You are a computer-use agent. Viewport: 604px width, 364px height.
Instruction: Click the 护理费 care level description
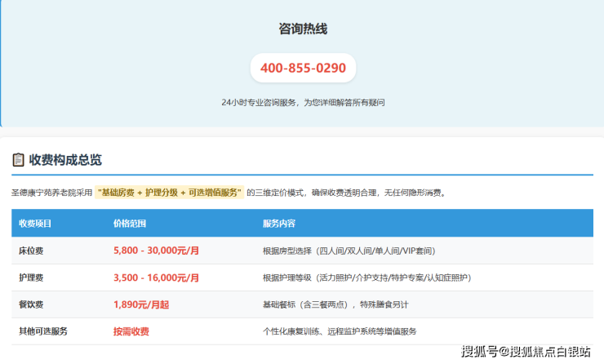pos(366,277)
